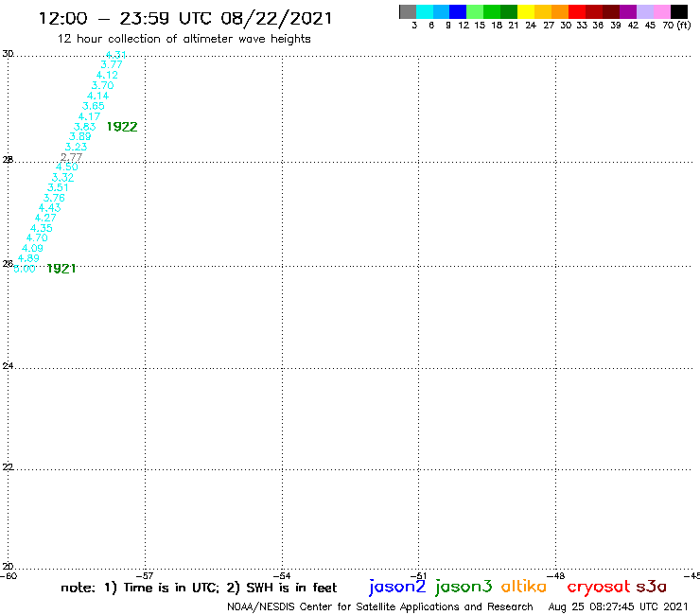
Task: Click the black swatch ending the color scale
Action: tap(678, 12)
